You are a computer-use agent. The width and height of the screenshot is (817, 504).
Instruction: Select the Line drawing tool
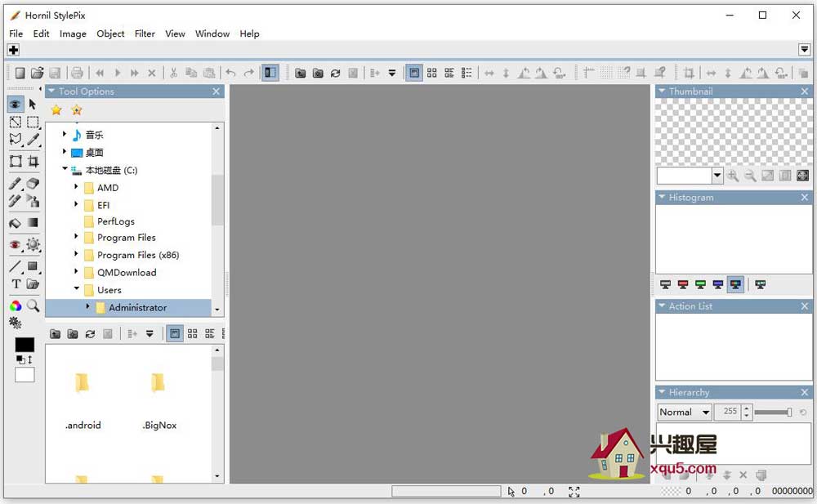point(15,266)
